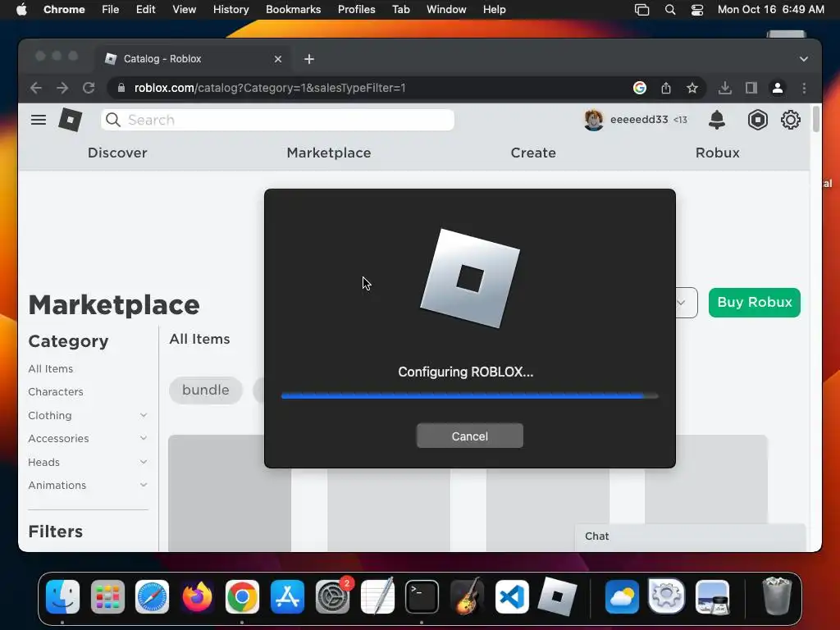
Task: Cancel the Roblox configuration dialog
Action: click(470, 436)
